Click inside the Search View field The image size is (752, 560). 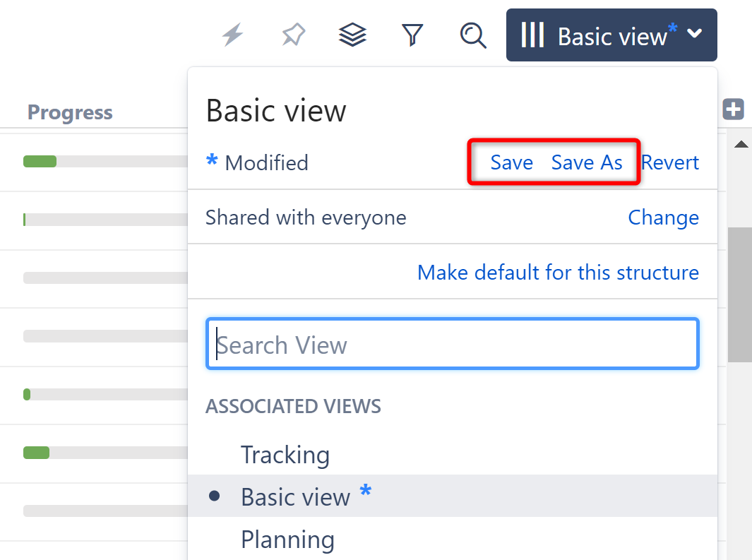452,344
